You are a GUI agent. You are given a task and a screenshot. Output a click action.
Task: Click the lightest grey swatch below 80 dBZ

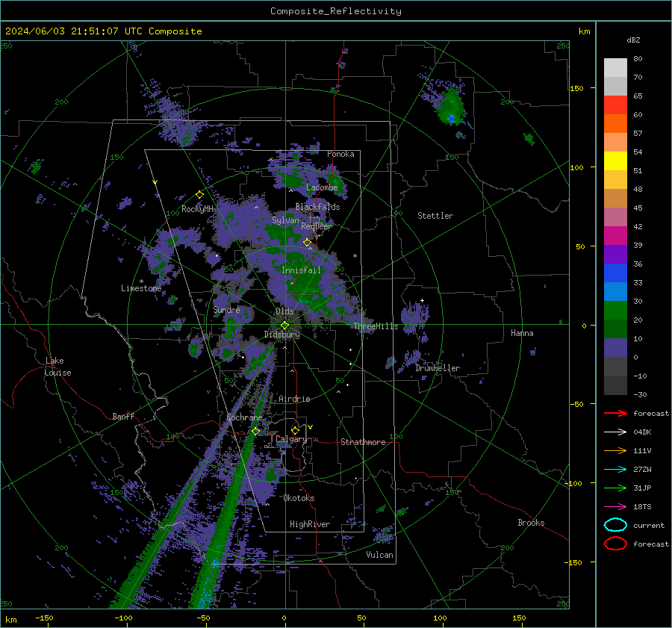click(x=615, y=68)
